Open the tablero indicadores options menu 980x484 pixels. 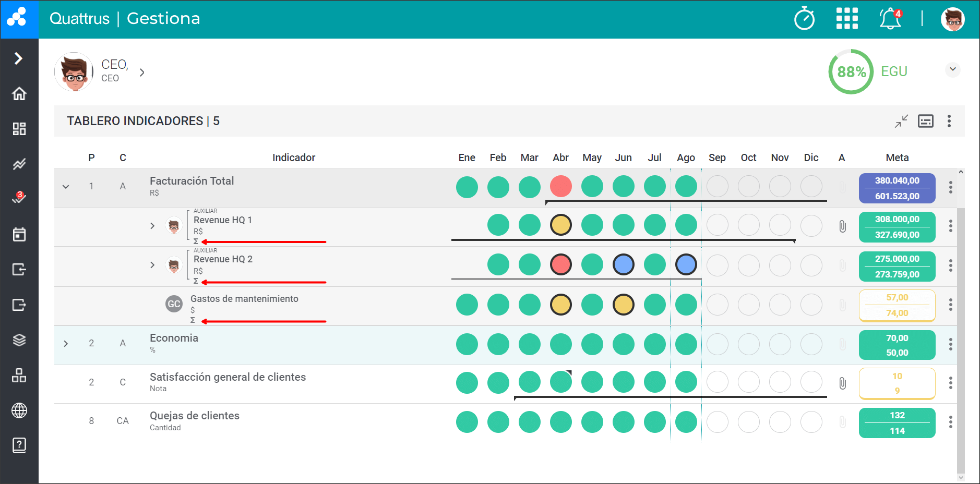949,121
